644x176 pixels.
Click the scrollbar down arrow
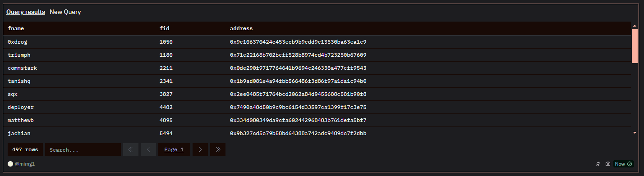click(x=635, y=133)
